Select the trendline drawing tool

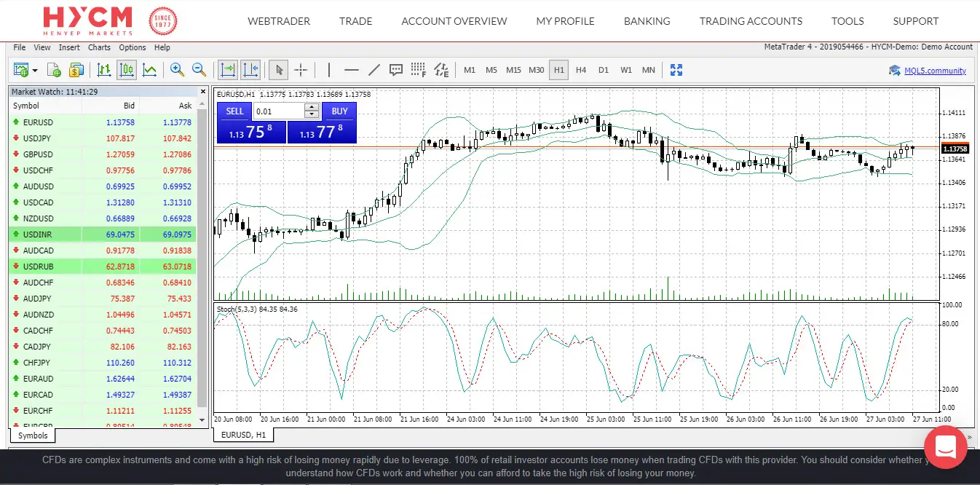coord(374,70)
